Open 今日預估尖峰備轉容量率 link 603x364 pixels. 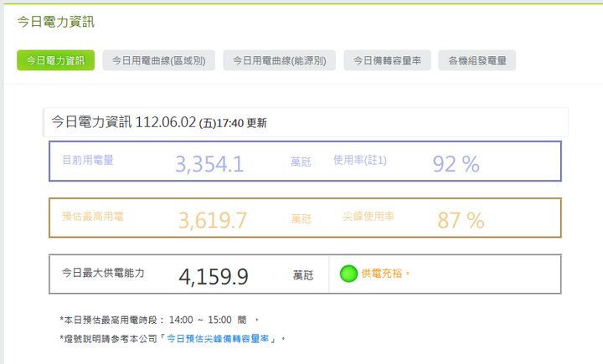coord(218,339)
